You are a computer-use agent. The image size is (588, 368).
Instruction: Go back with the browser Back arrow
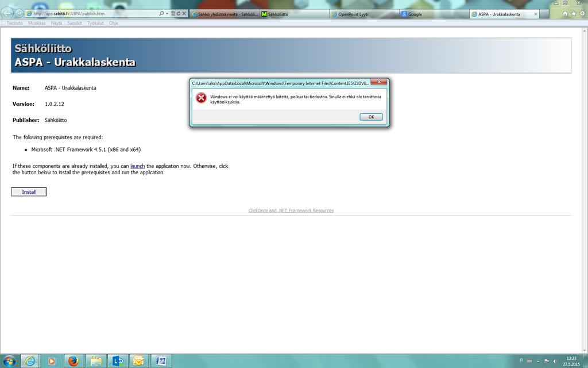coord(6,13)
